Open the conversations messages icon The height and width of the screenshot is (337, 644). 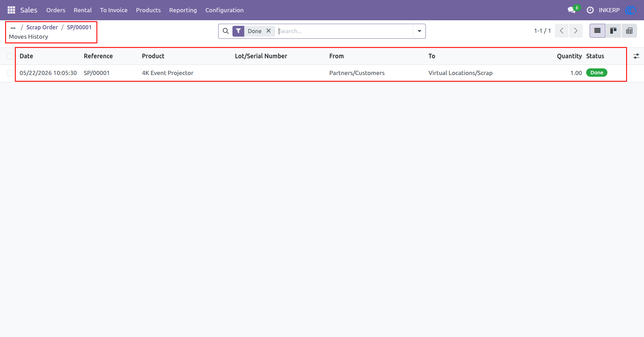[x=572, y=10]
